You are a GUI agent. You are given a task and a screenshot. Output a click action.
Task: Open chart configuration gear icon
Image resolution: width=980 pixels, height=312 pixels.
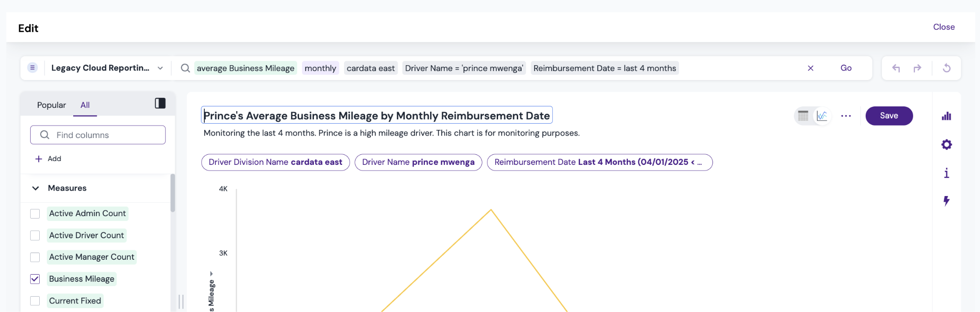click(x=947, y=144)
